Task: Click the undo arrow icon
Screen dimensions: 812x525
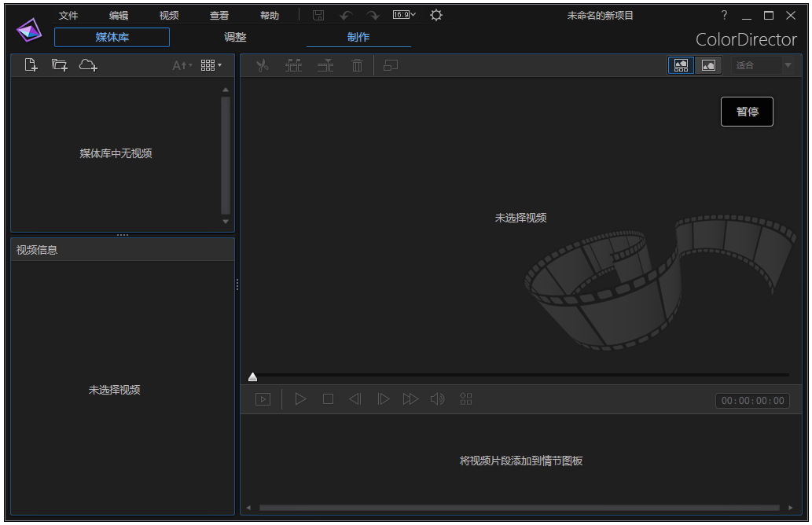Action: [x=345, y=16]
